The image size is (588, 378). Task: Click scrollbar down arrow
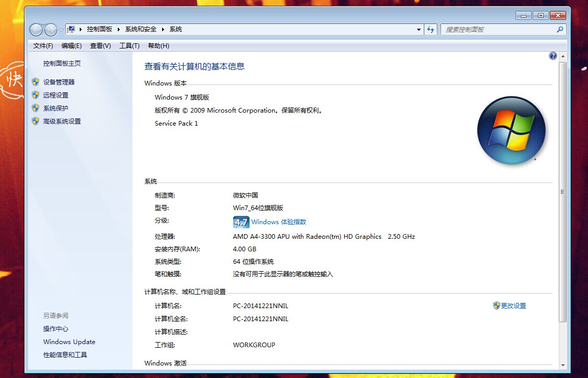coord(562,365)
